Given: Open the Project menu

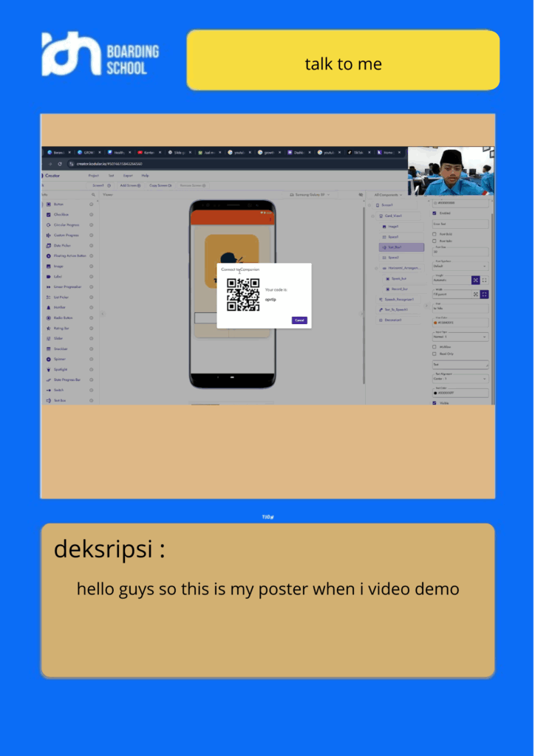Looking at the screenshot, I should pyautogui.click(x=94, y=176).
